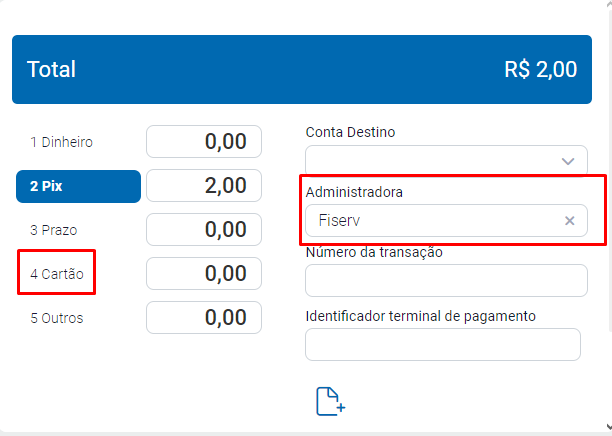Click the Pix amount field showing 2,00
The width and height of the screenshot is (612, 436).
(x=204, y=185)
